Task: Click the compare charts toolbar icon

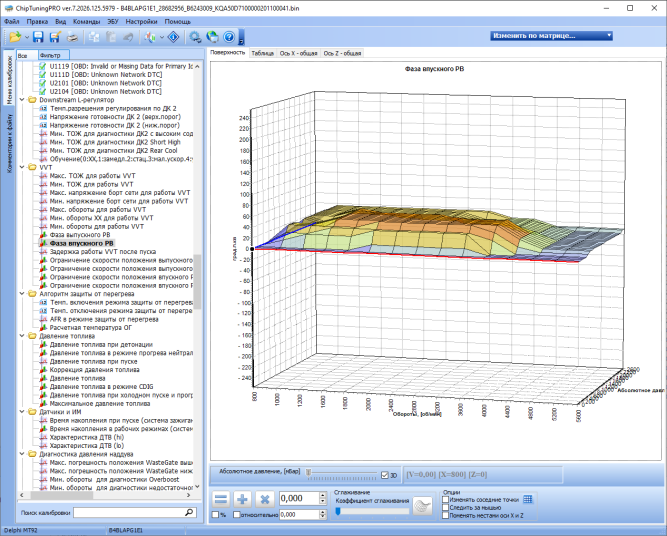Action: (150, 37)
